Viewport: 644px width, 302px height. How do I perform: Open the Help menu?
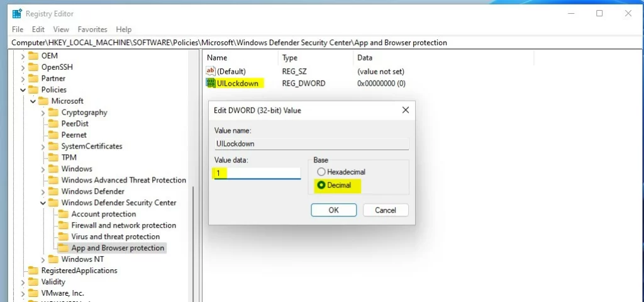(x=124, y=30)
